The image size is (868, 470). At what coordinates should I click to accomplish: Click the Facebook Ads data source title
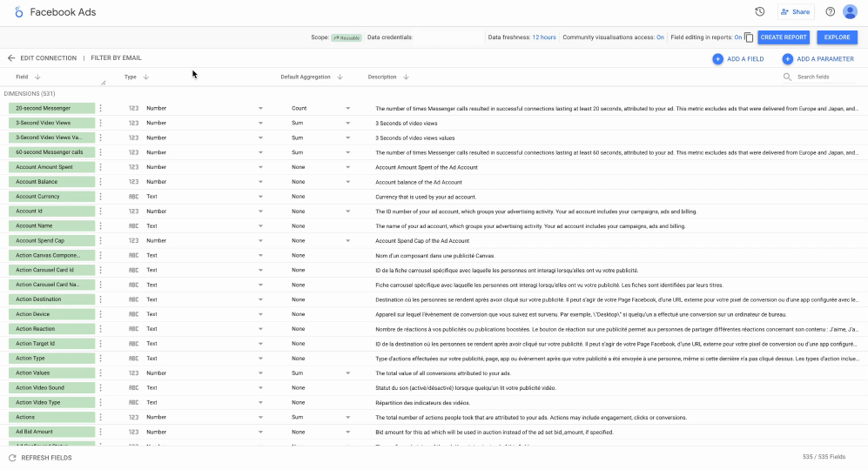pos(63,11)
